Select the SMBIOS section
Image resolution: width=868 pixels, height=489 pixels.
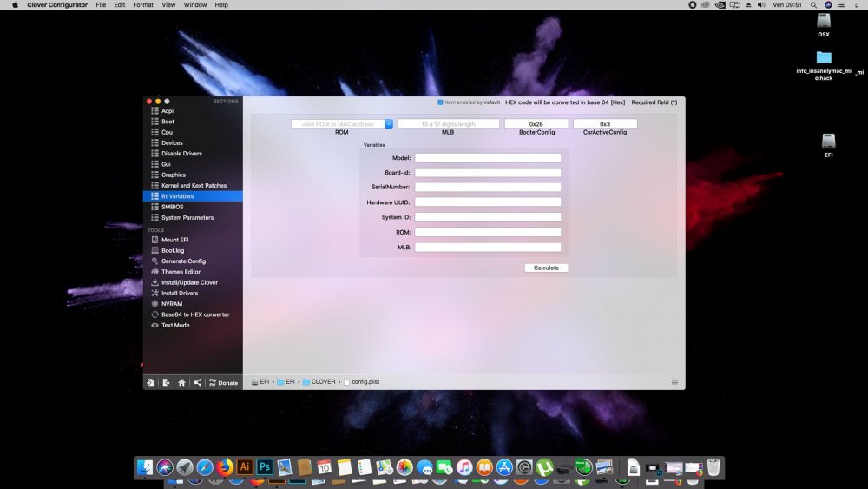(192, 207)
